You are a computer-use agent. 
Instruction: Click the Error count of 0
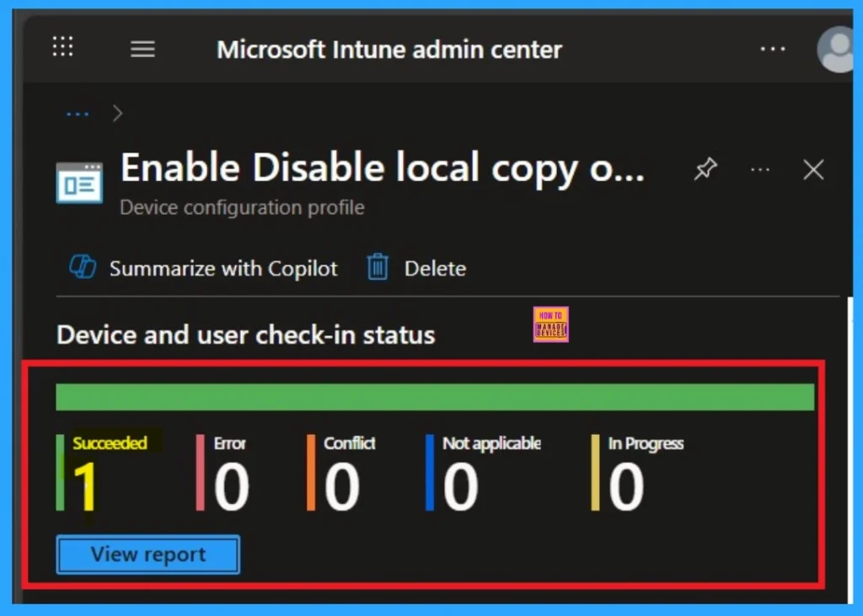tap(231, 486)
